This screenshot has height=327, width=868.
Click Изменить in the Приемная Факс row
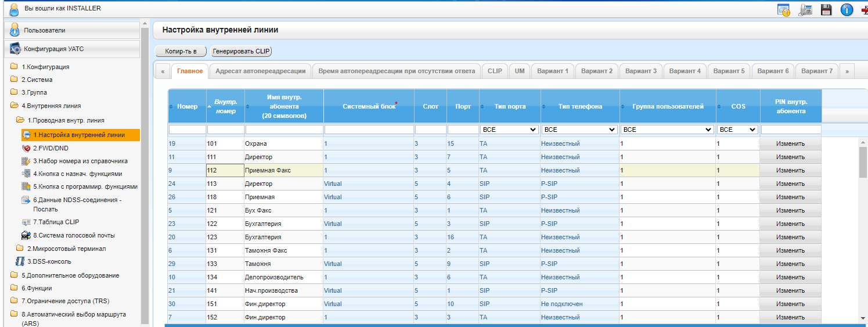[x=790, y=170]
